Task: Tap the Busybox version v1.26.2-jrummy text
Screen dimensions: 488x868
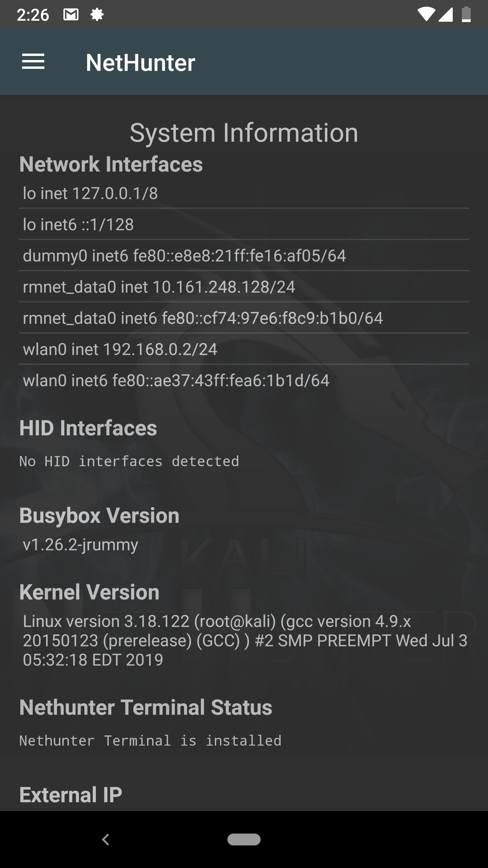Action: pos(80,545)
